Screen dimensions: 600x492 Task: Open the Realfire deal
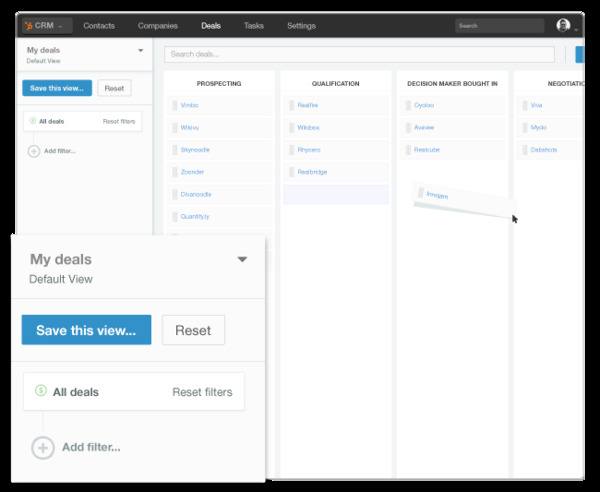(308, 105)
